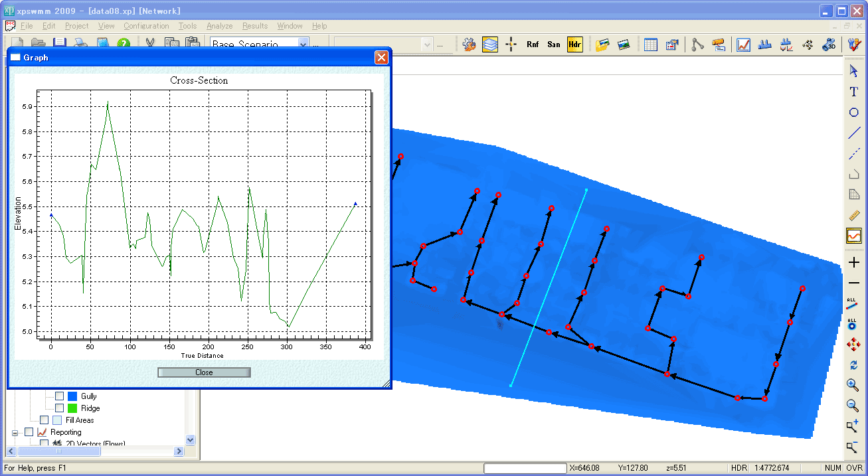The height and width of the screenshot is (476, 868).
Task: Open the Base Scenario dropdown
Action: 304,44
